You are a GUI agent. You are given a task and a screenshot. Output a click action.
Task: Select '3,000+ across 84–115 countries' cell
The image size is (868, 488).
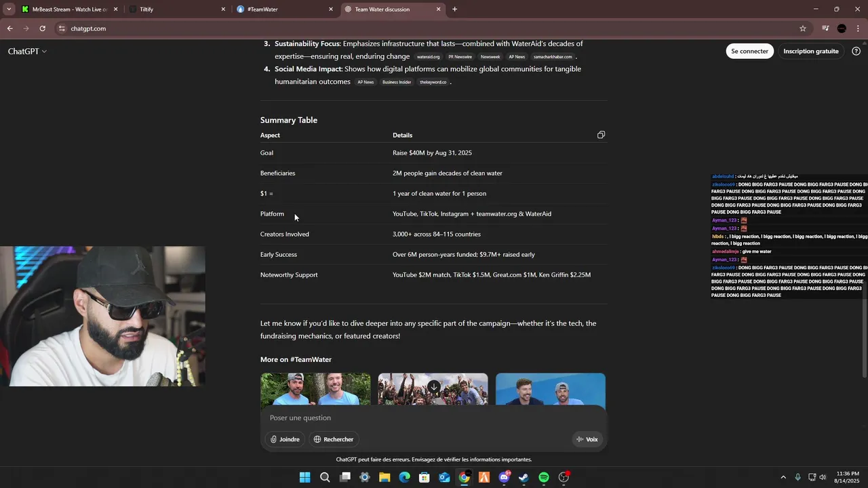(x=437, y=235)
